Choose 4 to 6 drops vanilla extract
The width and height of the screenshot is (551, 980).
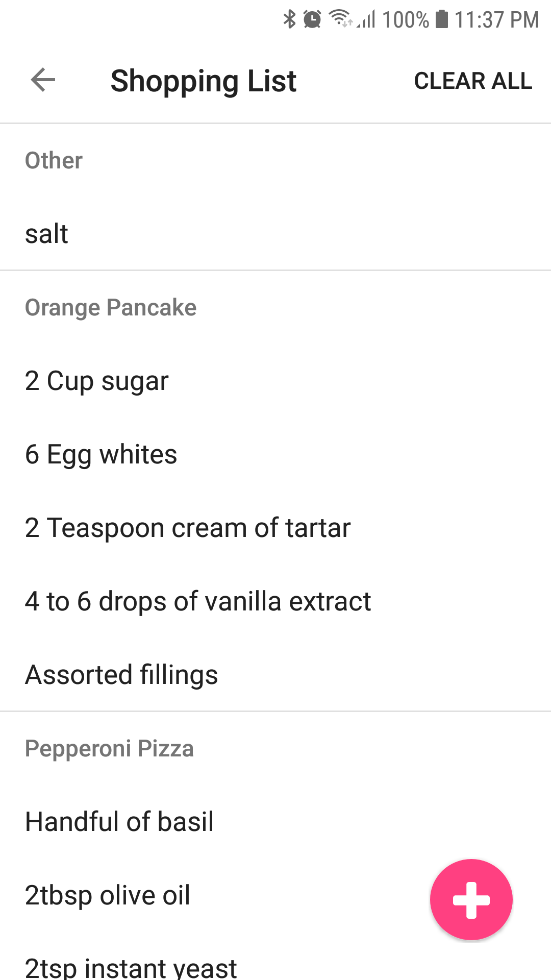[198, 601]
